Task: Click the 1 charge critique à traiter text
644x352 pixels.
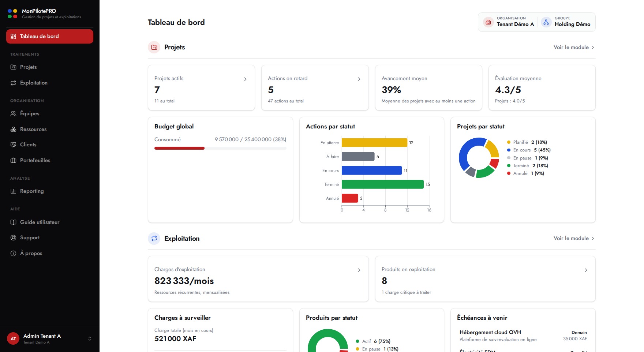Action: coord(406,292)
